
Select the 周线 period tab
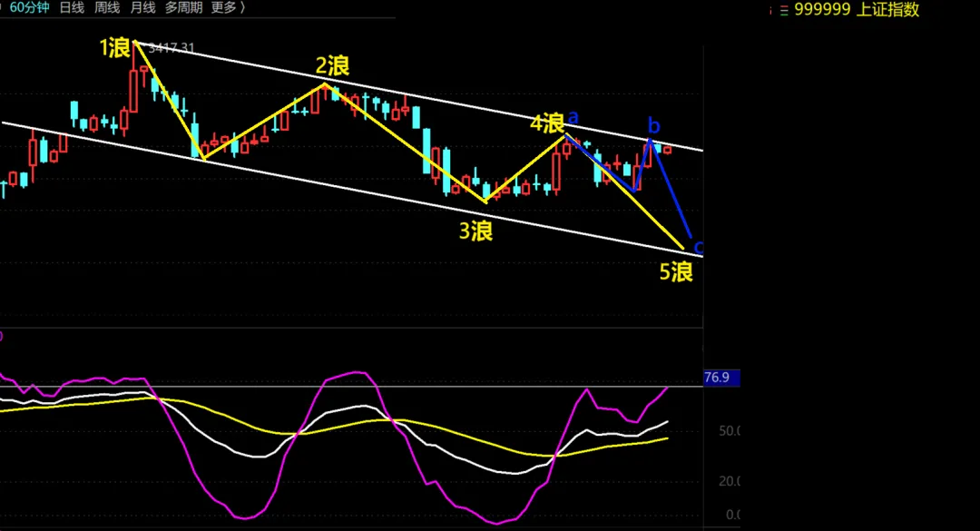[x=107, y=7]
